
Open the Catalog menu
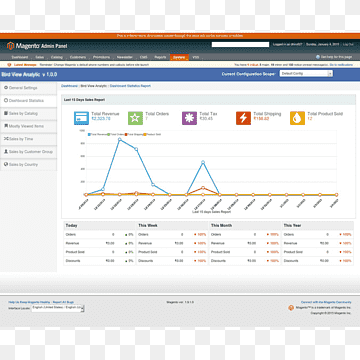point(57,57)
